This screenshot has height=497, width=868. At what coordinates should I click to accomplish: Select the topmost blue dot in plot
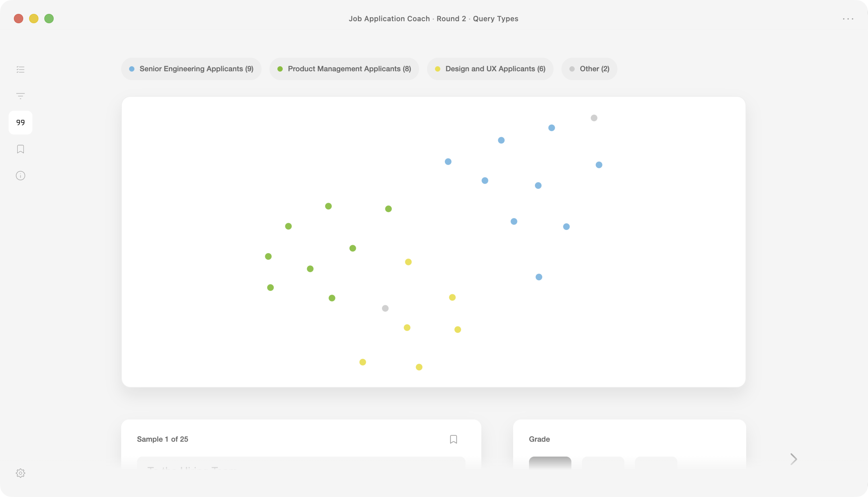click(552, 128)
